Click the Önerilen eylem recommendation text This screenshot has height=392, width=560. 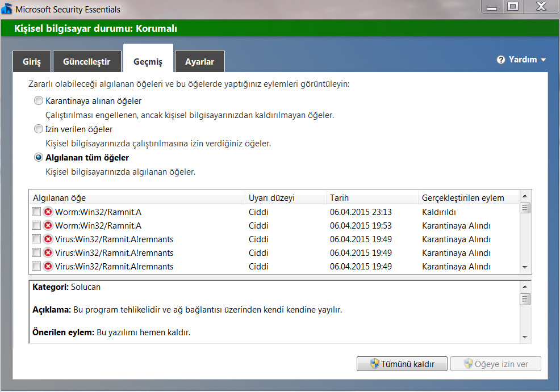pyautogui.click(x=111, y=332)
